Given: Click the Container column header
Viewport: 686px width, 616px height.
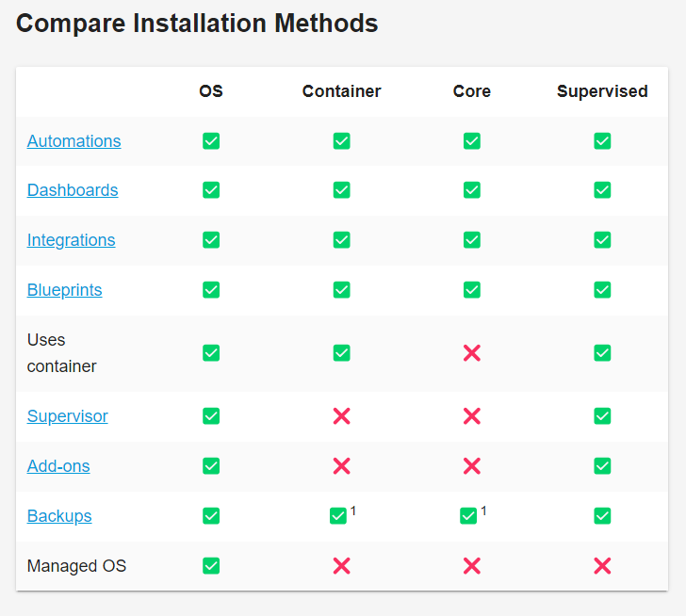Looking at the screenshot, I should pyautogui.click(x=342, y=91).
